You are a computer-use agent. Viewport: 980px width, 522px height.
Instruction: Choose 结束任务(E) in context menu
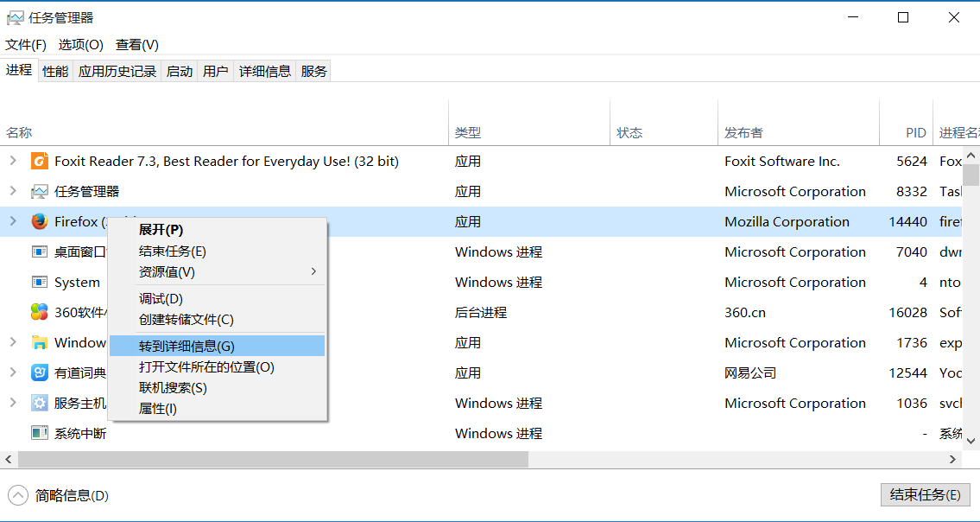tap(217, 251)
